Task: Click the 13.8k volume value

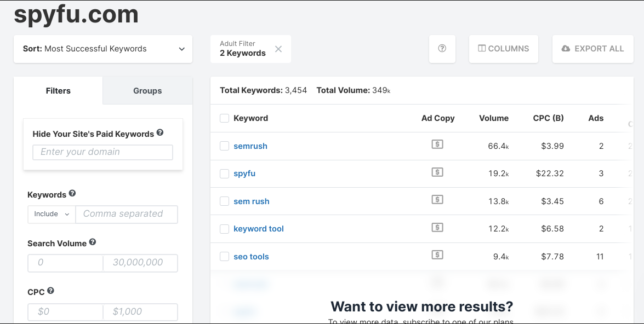Action: tap(499, 201)
